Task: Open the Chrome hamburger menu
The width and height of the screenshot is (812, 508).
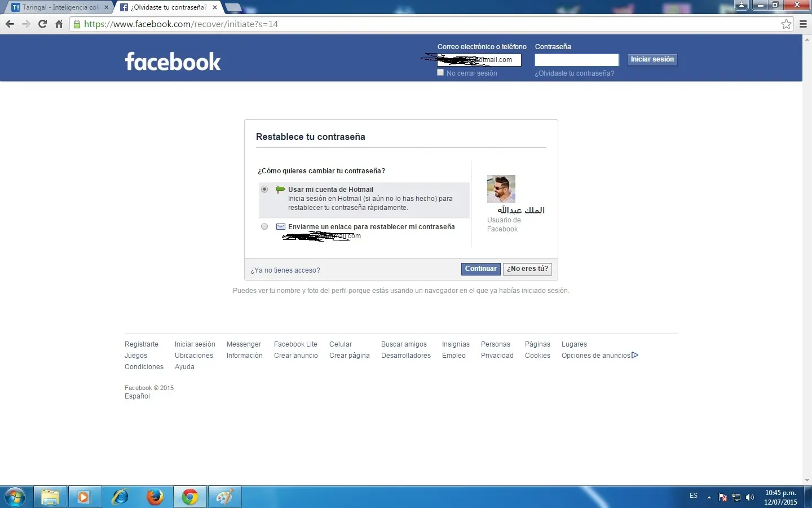Action: tap(803, 24)
